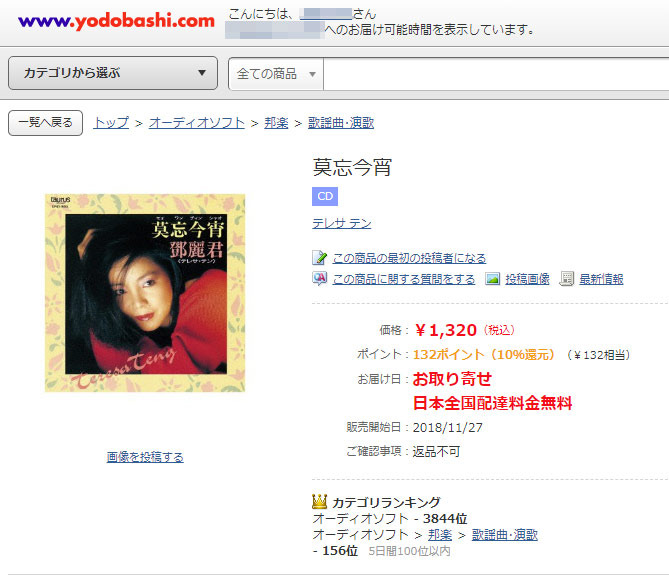The height and width of the screenshot is (578, 669).
Task: Click the category ranking crown icon
Action: (x=319, y=501)
